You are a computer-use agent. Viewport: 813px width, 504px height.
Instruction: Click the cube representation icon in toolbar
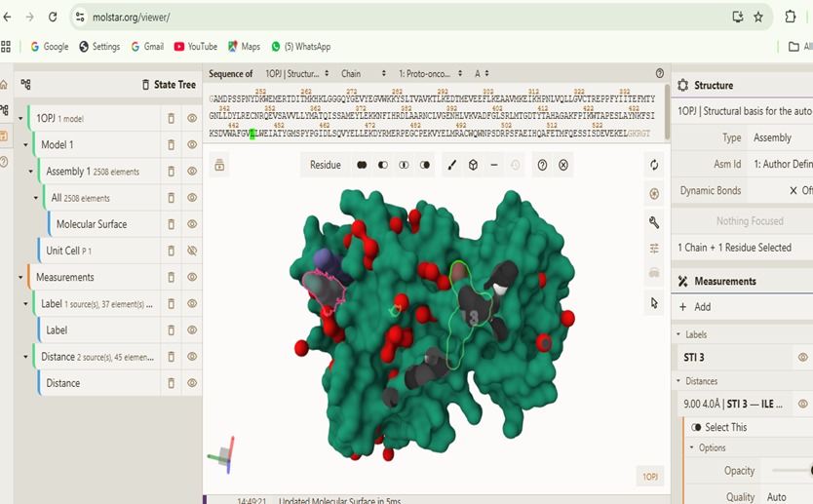(473, 165)
